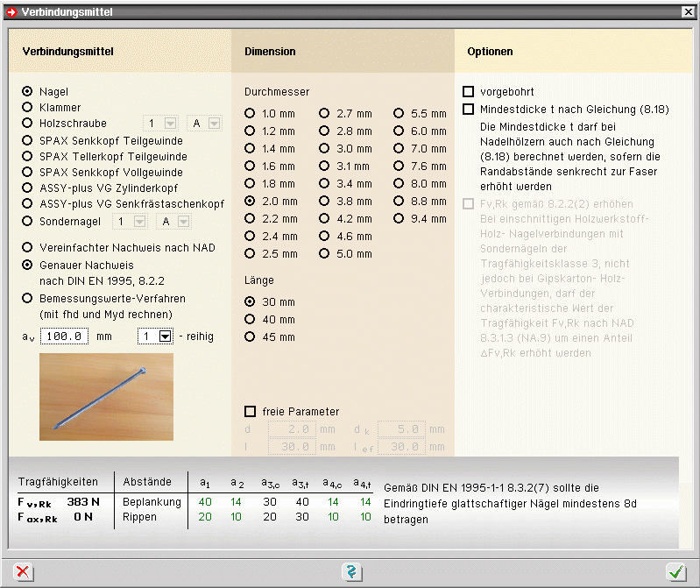Screen dimensions: 700x588
Task: Click the av spacing input field
Action: click(64, 337)
